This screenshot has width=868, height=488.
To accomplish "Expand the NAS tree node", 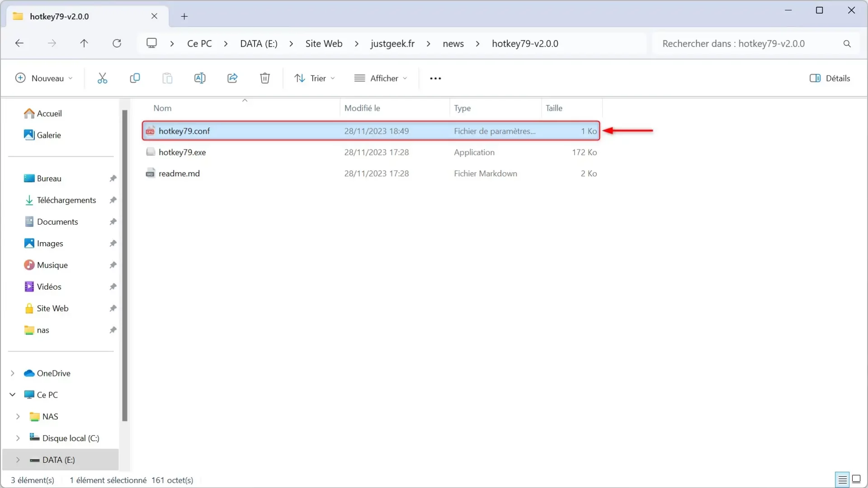I will (18, 417).
